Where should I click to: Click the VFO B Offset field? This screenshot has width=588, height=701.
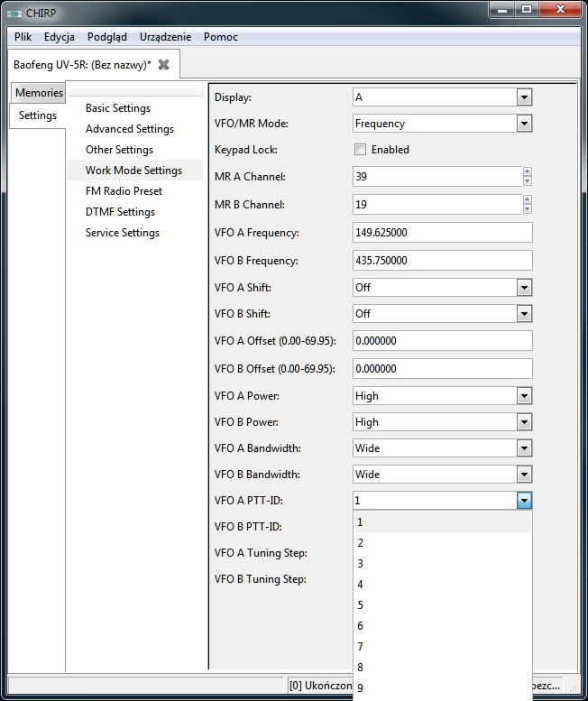point(442,368)
